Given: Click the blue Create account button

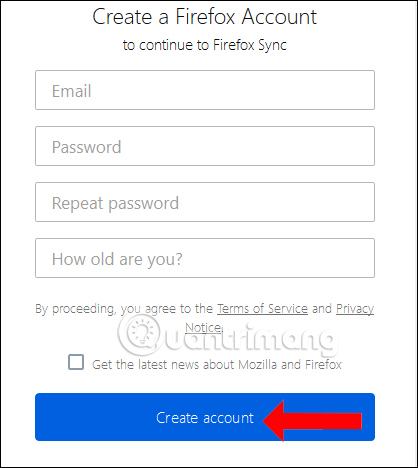Looking at the screenshot, I should 205,417.
